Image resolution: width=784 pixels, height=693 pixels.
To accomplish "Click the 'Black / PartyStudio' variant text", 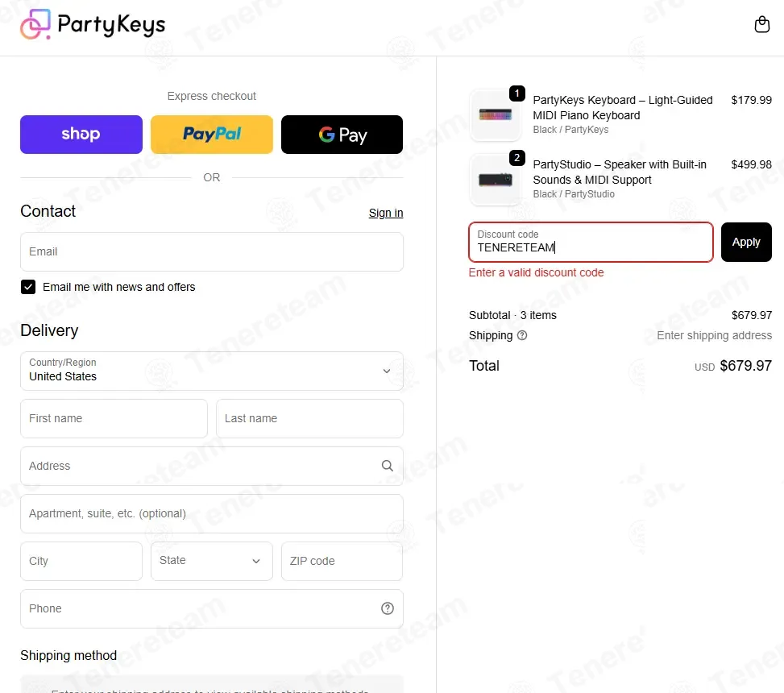I will point(574,194).
